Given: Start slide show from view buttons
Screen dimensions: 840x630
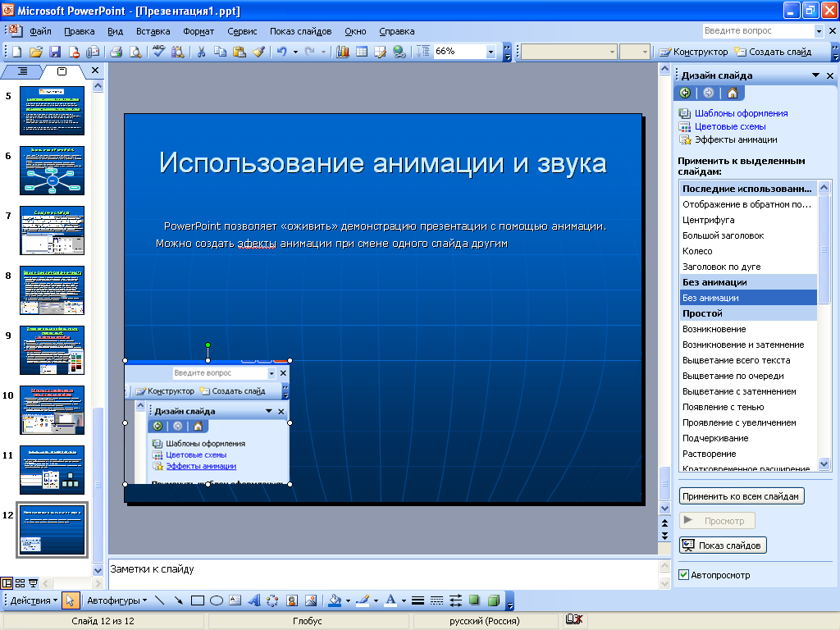Looking at the screenshot, I should [33, 583].
